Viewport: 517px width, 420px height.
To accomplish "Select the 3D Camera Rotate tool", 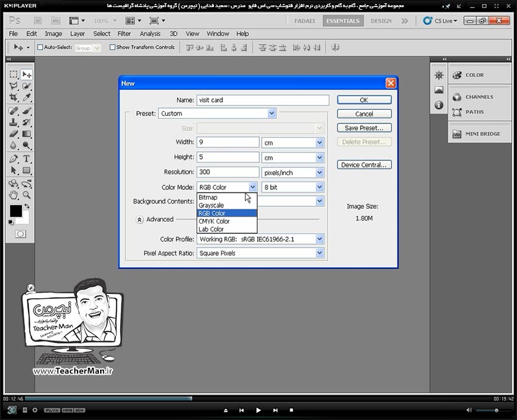I will click(26, 184).
